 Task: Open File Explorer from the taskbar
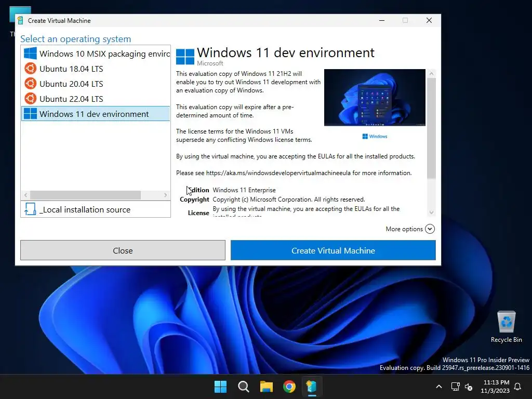[267, 387]
